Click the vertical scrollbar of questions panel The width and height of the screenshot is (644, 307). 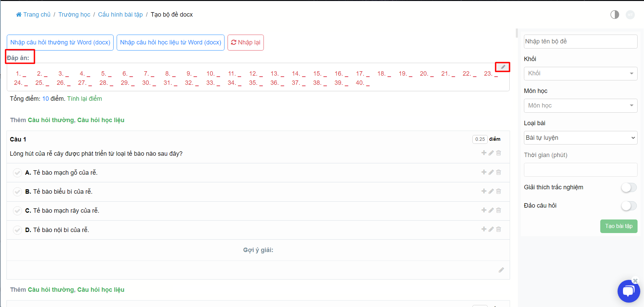[x=517, y=33]
